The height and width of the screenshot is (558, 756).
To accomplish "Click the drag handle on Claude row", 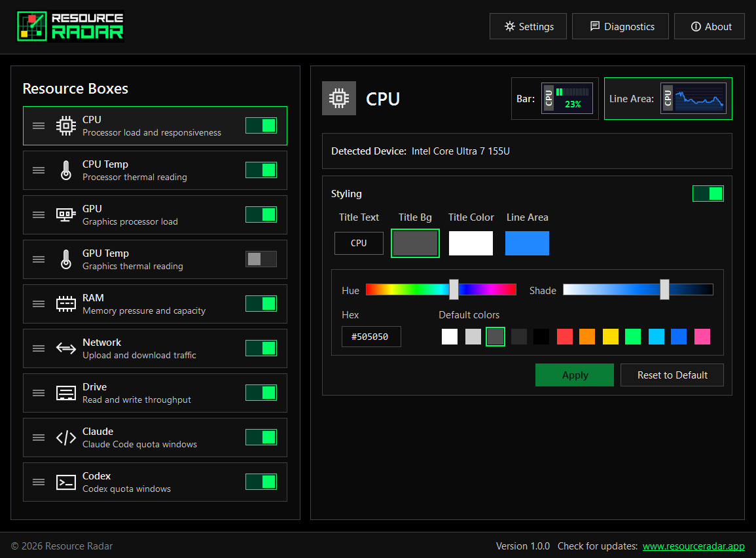I will pyautogui.click(x=39, y=437).
